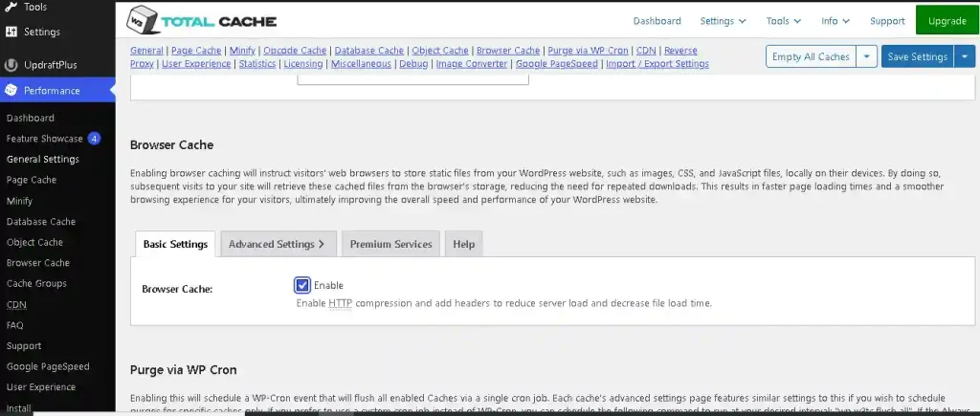The width and height of the screenshot is (980, 416).
Task: Click the UpdraftPlus icon in sidebar
Action: (x=11, y=65)
